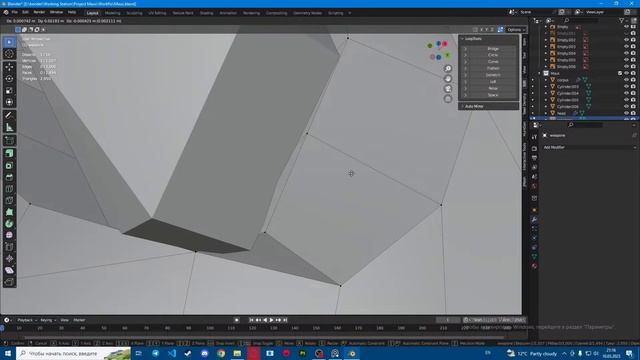This screenshot has width=640, height=360.
Task: Expand the Empty.003 tree item
Action: [x=546, y=47]
